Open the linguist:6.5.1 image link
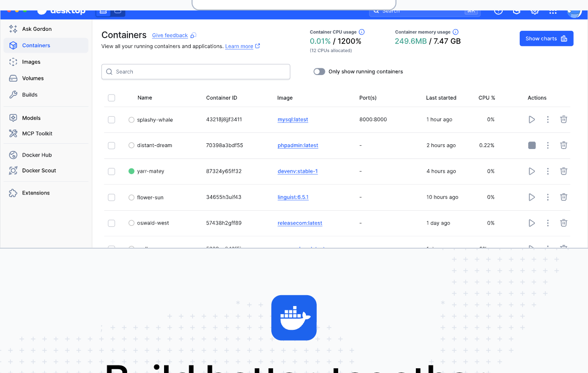This screenshot has height=373, width=588. click(293, 197)
